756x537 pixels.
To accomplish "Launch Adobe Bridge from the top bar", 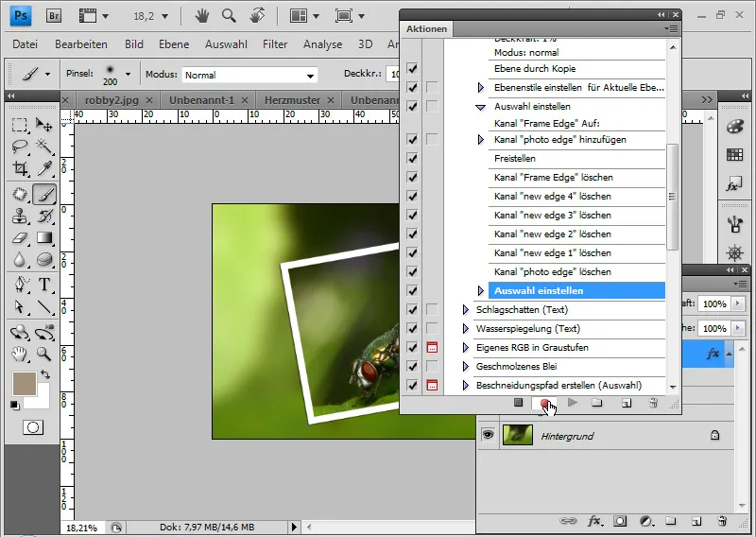I will pos(54,16).
